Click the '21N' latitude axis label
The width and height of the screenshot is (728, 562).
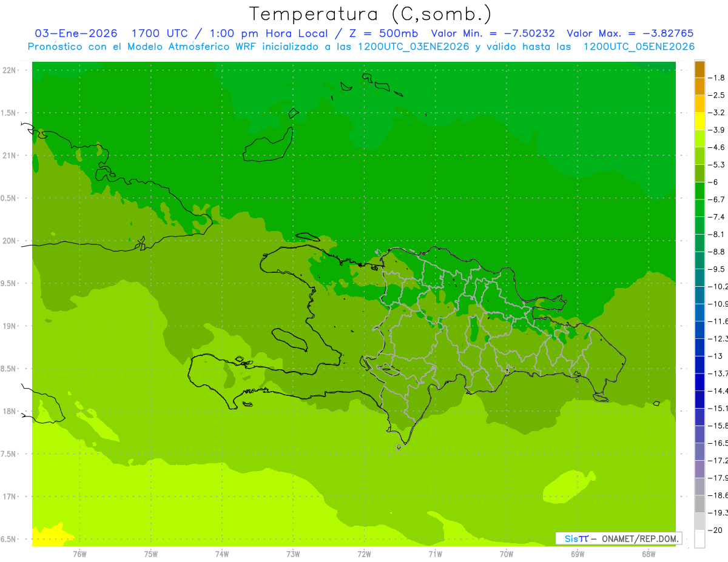pyautogui.click(x=9, y=156)
